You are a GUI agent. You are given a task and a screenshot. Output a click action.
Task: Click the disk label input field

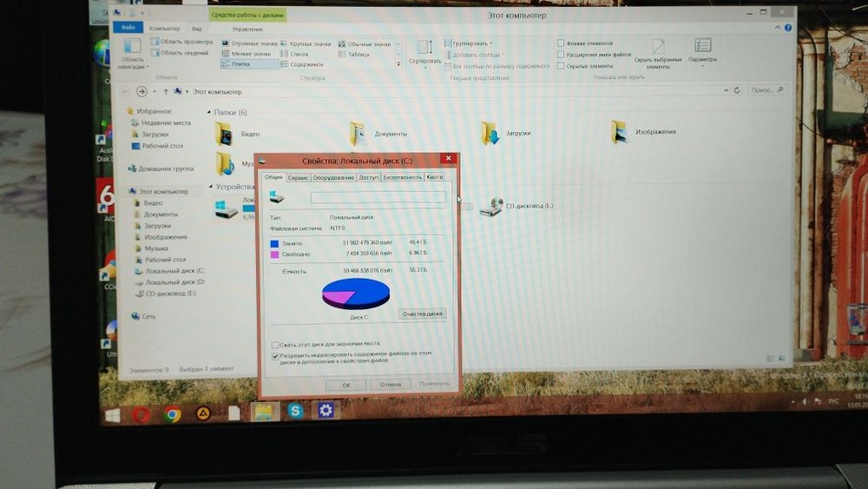[x=378, y=198]
